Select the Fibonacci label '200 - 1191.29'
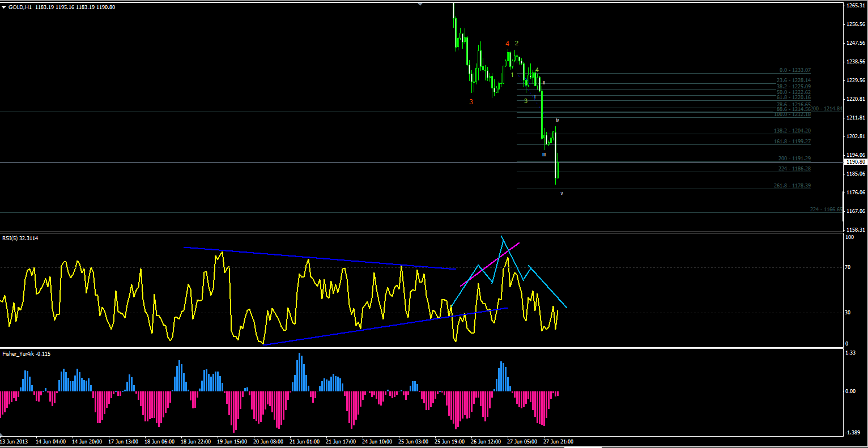 [x=795, y=159]
